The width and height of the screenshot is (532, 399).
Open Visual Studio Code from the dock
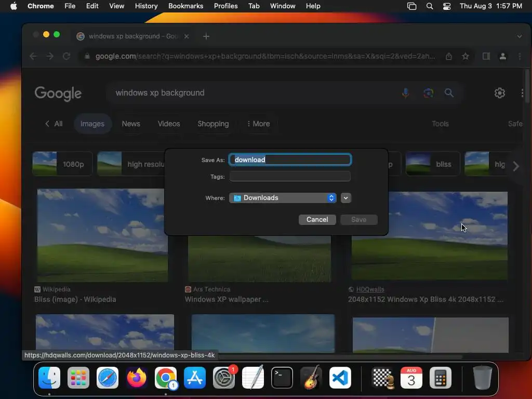pyautogui.click(x=340, y=378)
